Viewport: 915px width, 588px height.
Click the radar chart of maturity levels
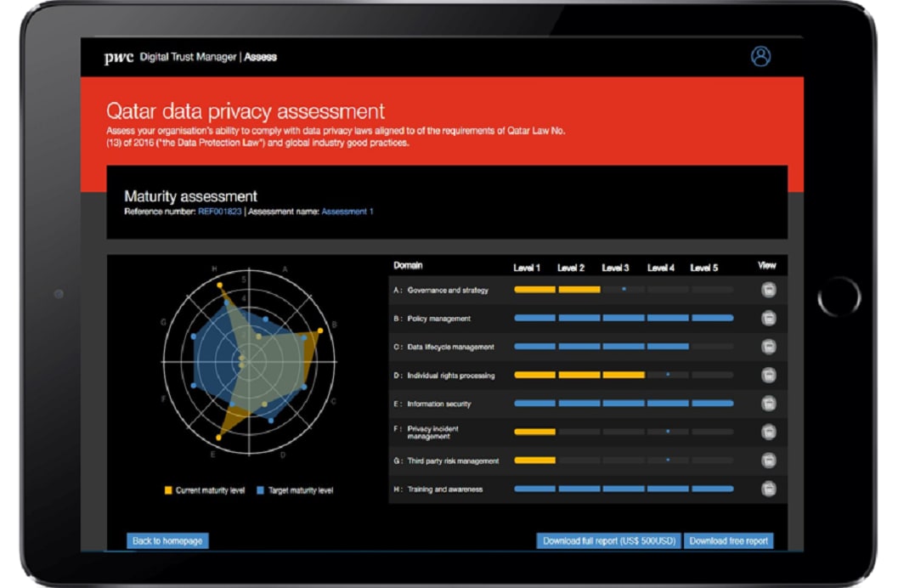tap(249, 359)
